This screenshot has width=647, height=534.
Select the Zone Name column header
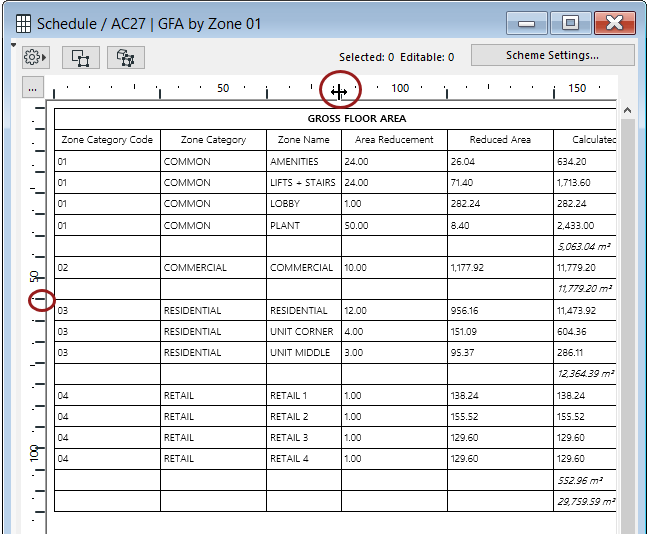click(x=304, y=140)
